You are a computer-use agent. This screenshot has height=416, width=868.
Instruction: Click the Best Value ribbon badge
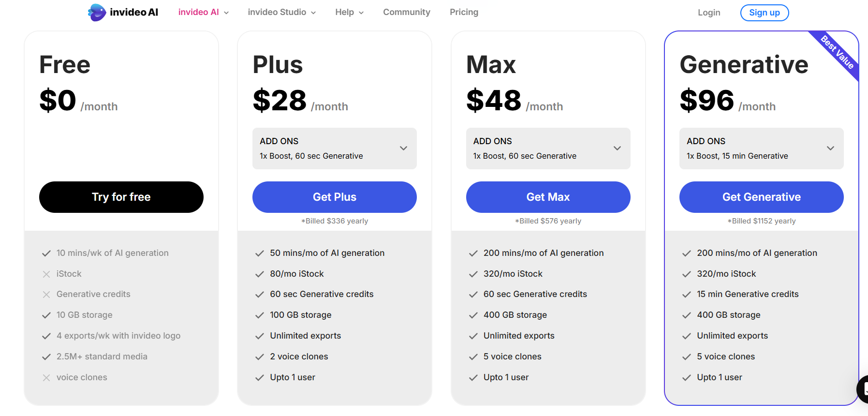(x=837, y=52)
